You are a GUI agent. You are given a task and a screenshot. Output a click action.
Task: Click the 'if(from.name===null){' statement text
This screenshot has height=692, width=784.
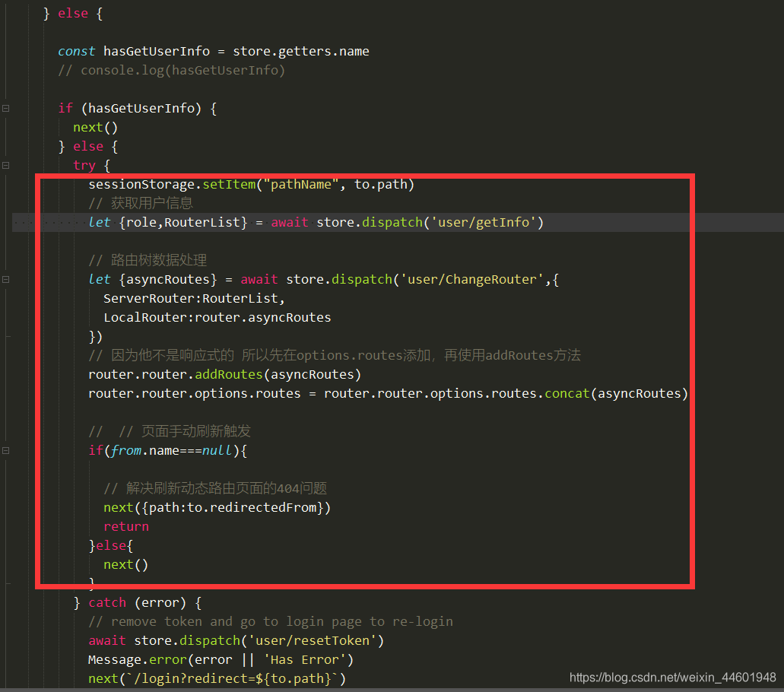(167, 450)
